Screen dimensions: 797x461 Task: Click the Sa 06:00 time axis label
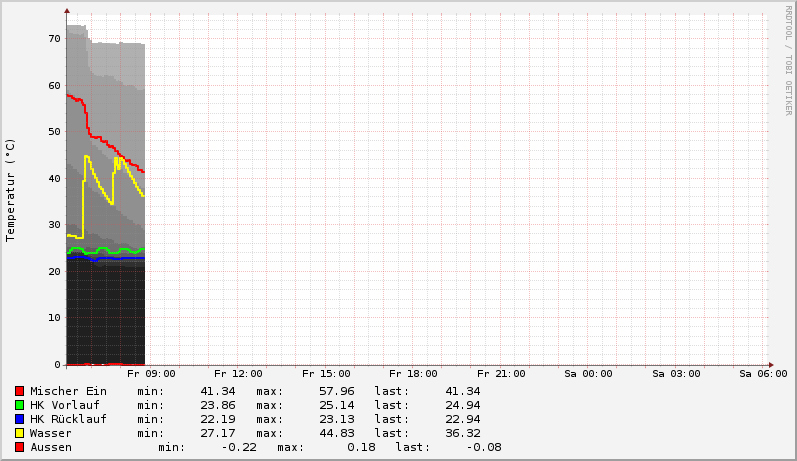763,374
